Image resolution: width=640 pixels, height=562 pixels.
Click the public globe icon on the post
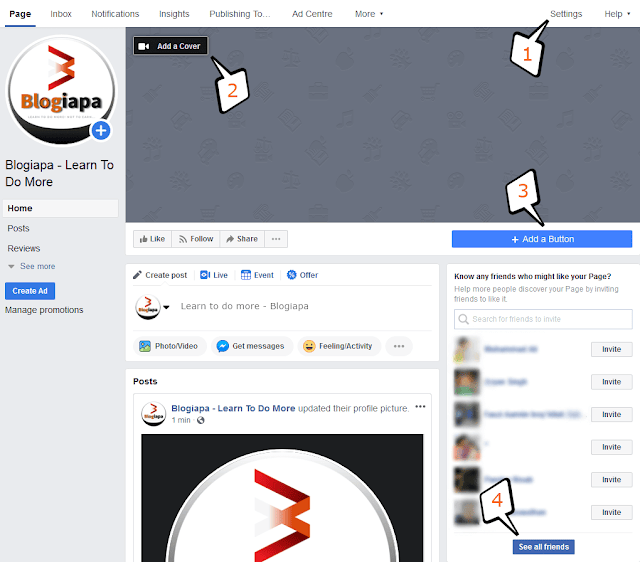pyautogui.click(x=200, y=420)
